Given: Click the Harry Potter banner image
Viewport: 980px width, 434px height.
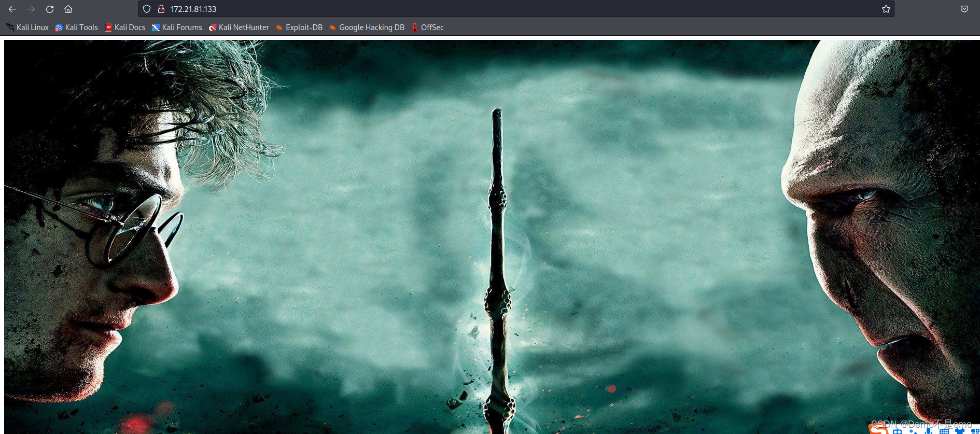Looking at the screenshot, I should tap(492, 237).
